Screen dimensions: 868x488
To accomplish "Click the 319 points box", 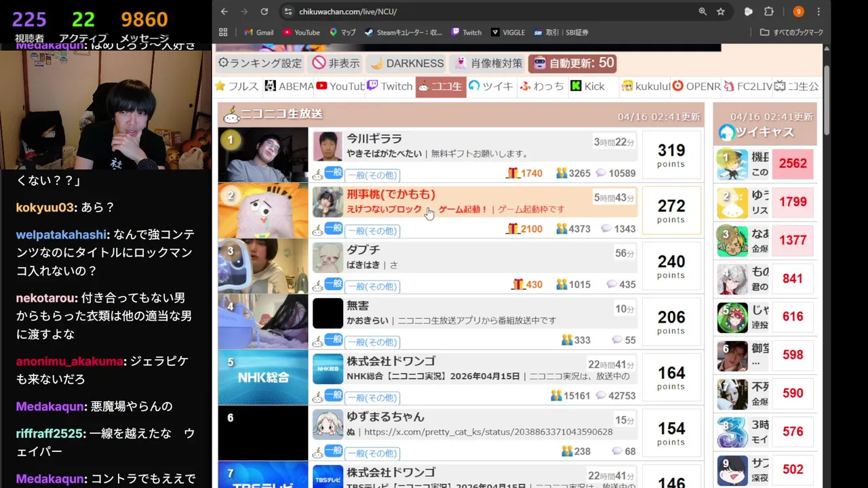I will (671, 155).
